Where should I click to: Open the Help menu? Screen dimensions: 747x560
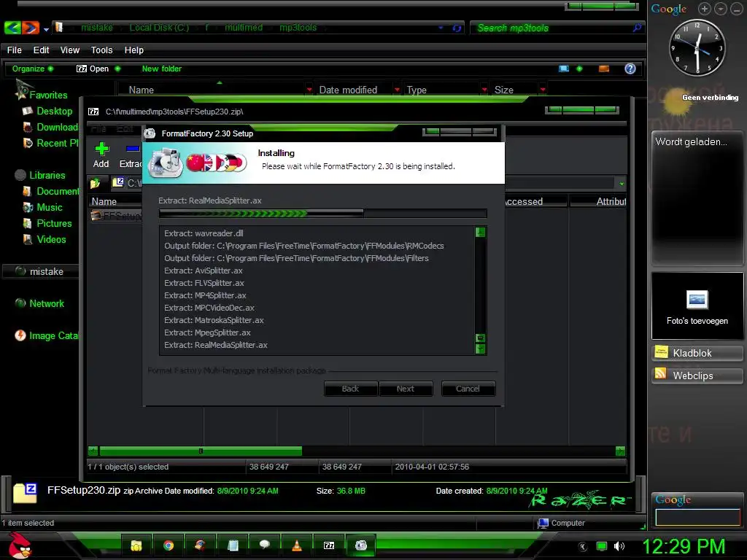[134, 50]
